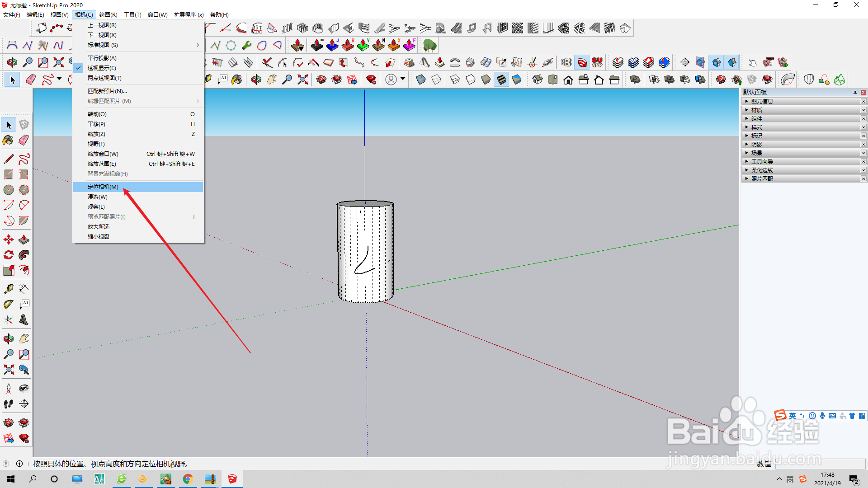Pick the Push/Pull tool
868x488 pixels.
[24, 239]
